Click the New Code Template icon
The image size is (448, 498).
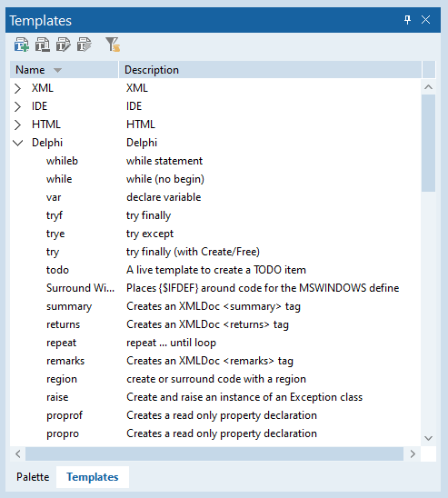coord(22,45)
